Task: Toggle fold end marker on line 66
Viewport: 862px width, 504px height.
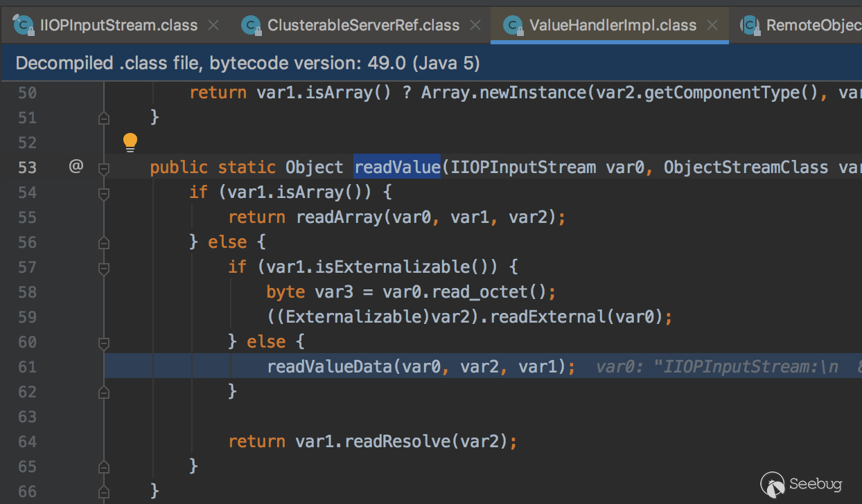Action: 104,492
